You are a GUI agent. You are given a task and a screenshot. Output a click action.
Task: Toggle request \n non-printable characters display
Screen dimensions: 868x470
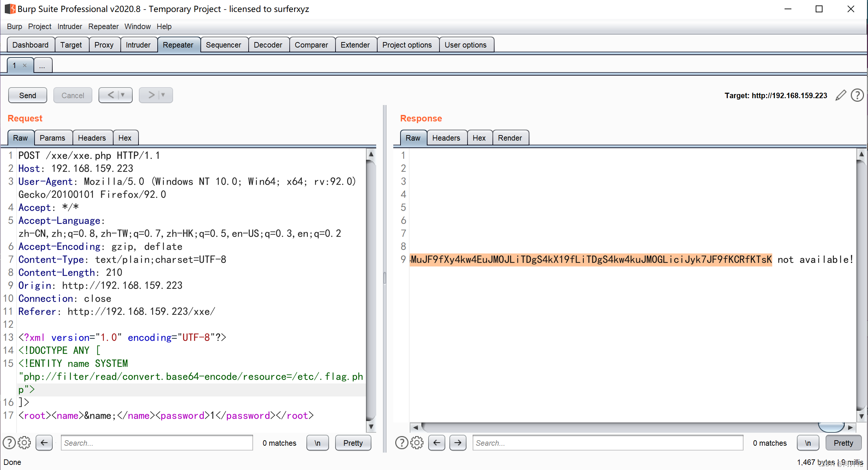[317, 443]
